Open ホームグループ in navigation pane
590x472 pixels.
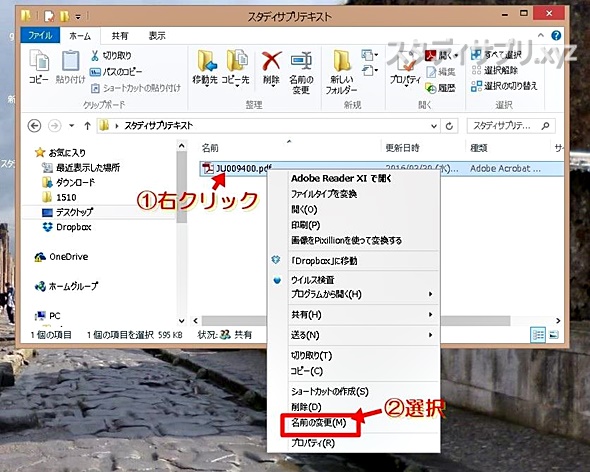coord(67,286)
